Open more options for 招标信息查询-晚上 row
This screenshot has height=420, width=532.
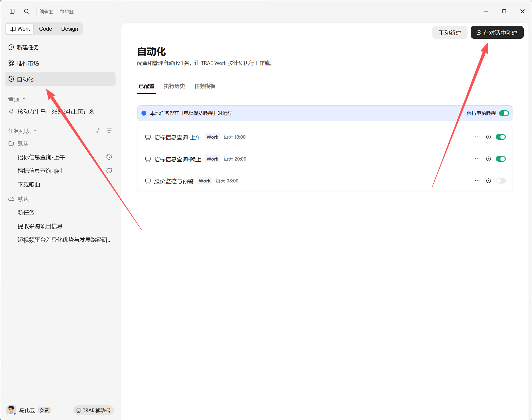point(477,159)
